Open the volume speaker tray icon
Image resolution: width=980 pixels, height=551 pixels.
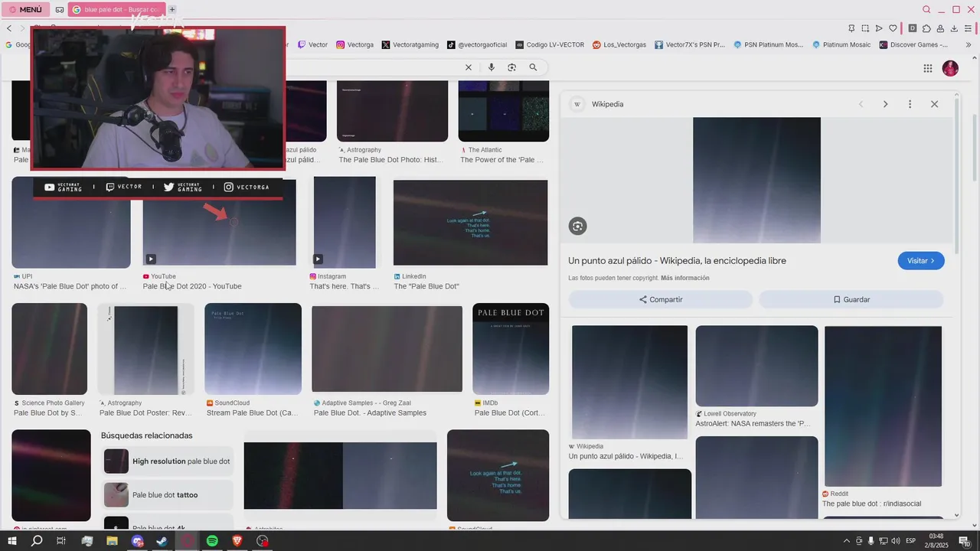(x=895, y=541)
